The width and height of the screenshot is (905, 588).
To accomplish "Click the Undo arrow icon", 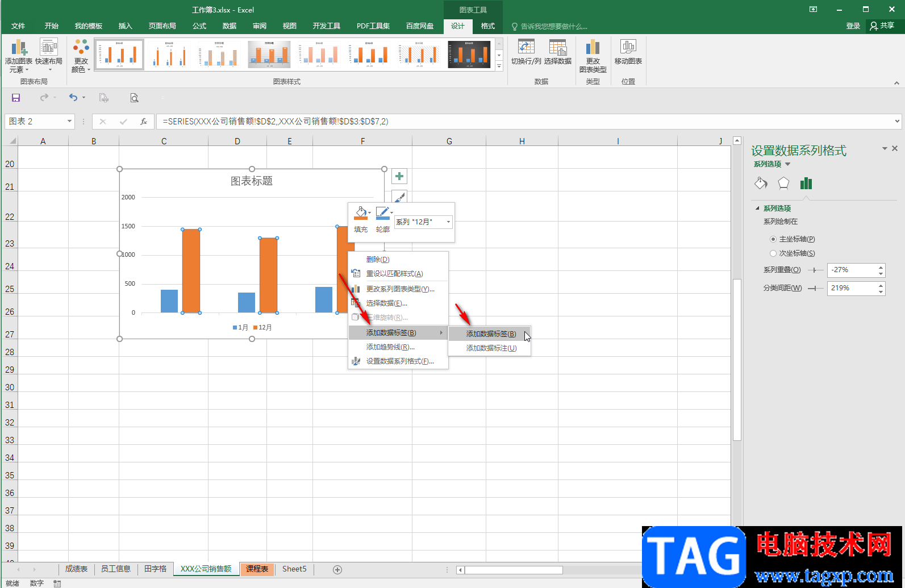I will click(73, 98).
